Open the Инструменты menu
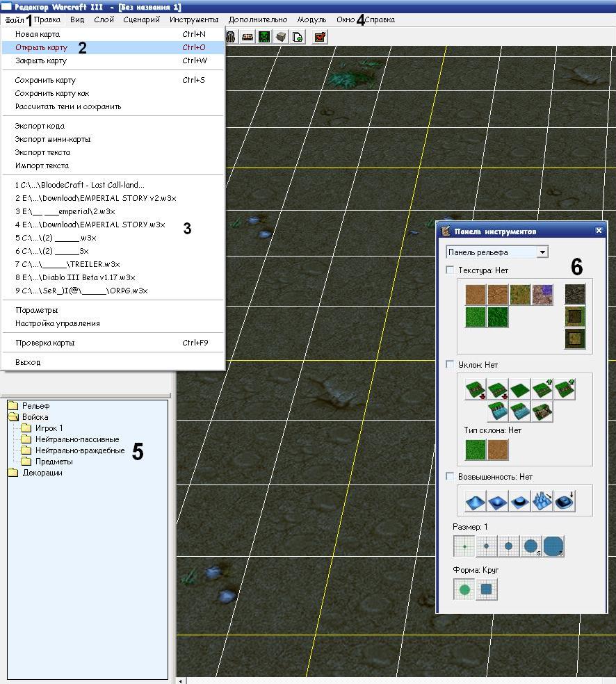616x684 pixels. point(194,19)
